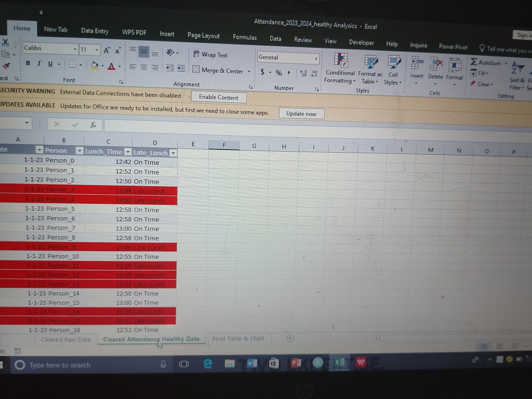Viewport: 532px width, 399px height.
Task: Click Increase Decimal icon
Action: [303, 73]
